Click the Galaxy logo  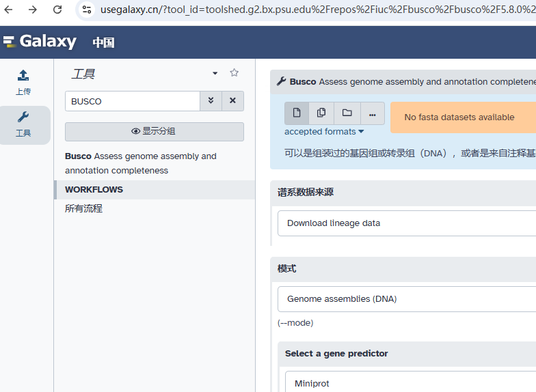point(40,42)
